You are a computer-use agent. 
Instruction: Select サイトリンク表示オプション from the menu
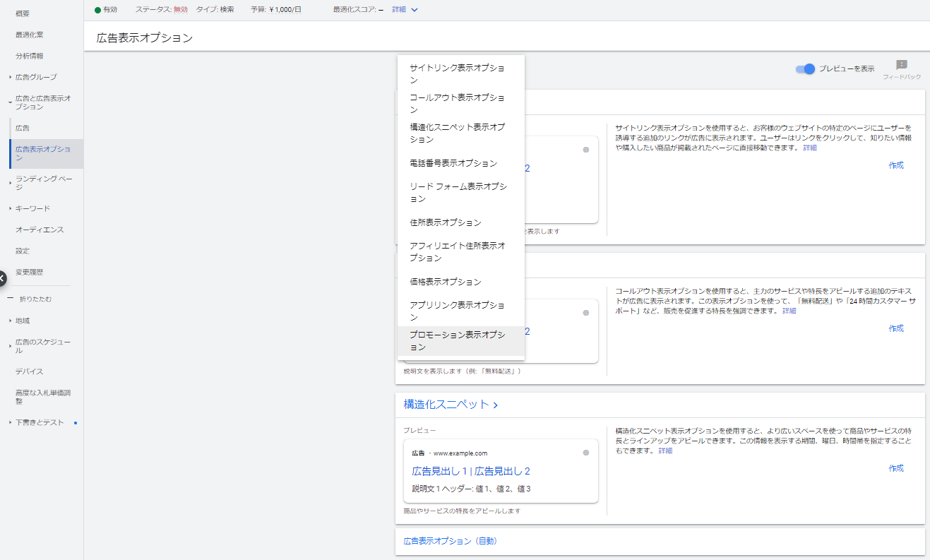461,74
